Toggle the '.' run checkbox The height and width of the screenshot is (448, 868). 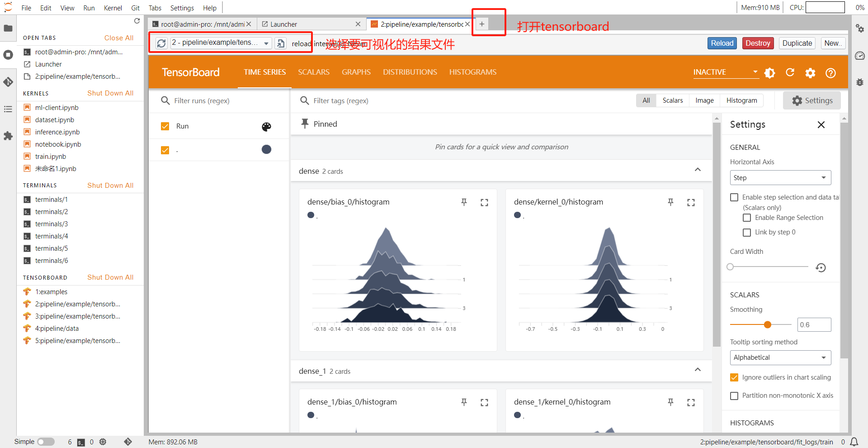click(x=165, y=150)
